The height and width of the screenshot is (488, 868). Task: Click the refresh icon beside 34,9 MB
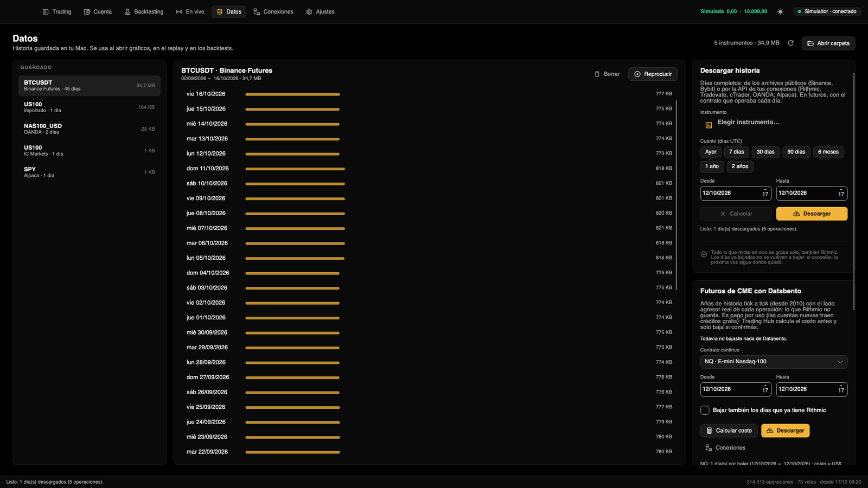[x=790, y=43]
